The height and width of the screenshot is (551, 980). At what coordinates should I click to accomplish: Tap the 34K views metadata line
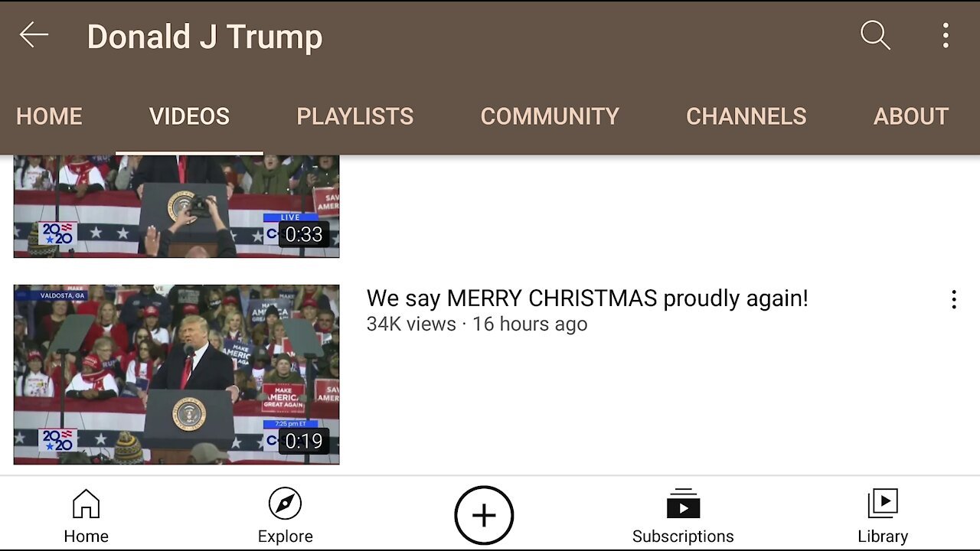(x=477, y=324)
